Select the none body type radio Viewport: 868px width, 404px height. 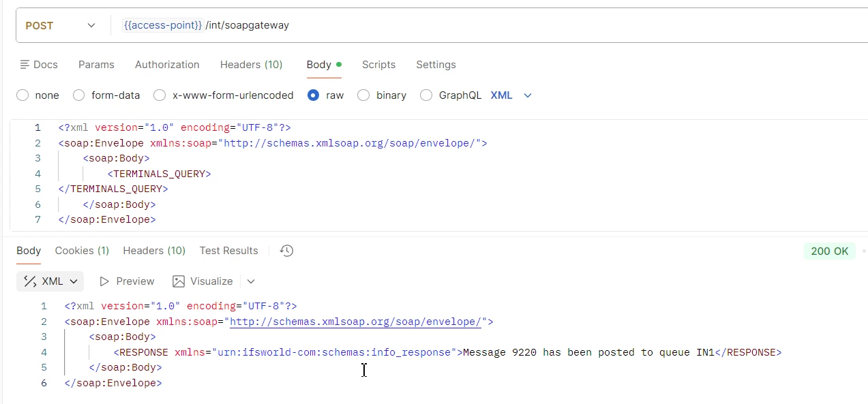point(23,95)
